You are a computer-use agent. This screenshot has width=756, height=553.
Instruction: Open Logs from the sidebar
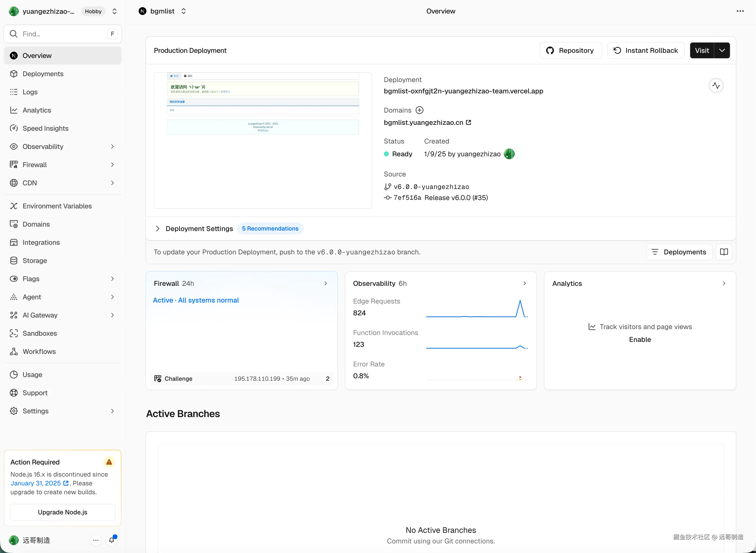[63, 92]
